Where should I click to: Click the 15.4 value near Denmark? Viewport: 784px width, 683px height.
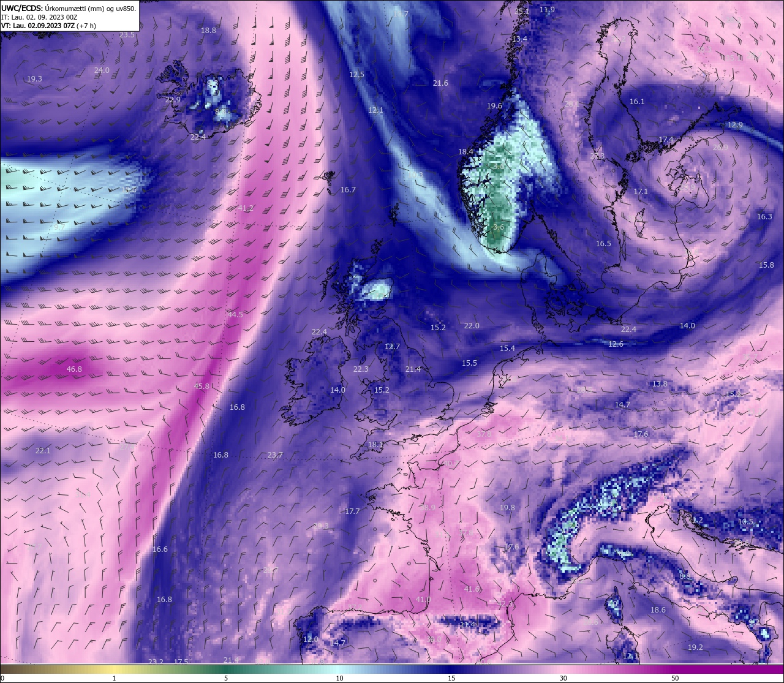click(x=507, y=349)
